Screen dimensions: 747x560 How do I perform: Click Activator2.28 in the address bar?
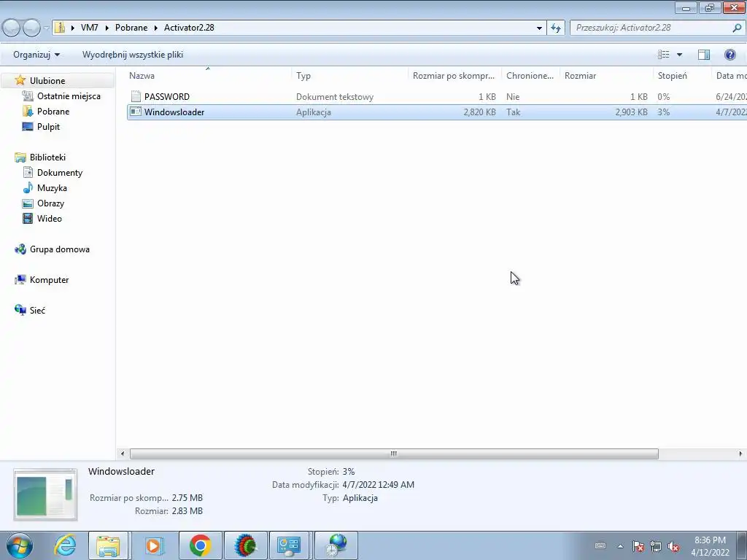coord(189,28)
